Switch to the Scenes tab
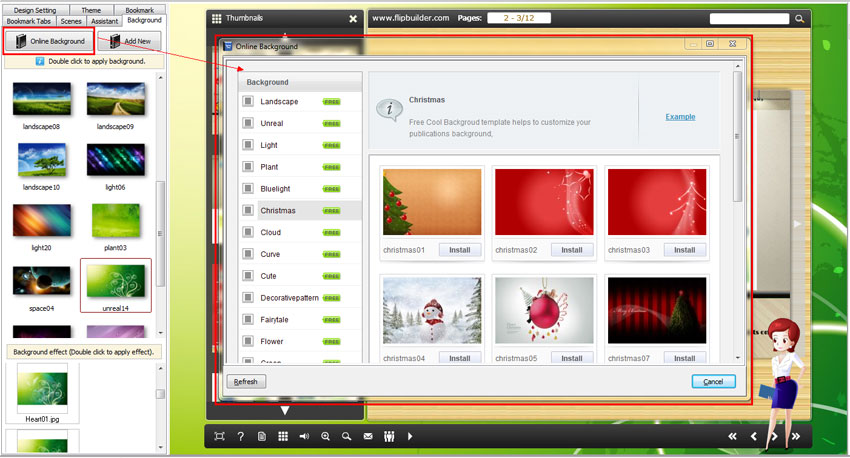The image size is (850, 458). point(71,20)
